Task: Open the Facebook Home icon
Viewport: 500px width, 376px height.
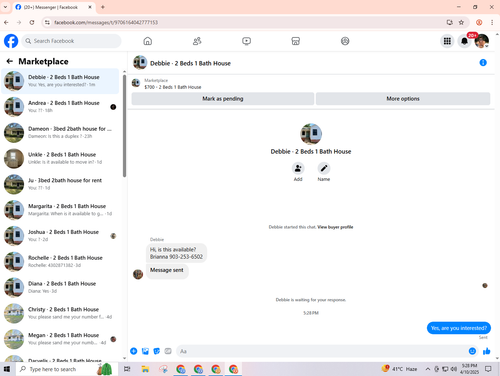Action: point(148,41)
